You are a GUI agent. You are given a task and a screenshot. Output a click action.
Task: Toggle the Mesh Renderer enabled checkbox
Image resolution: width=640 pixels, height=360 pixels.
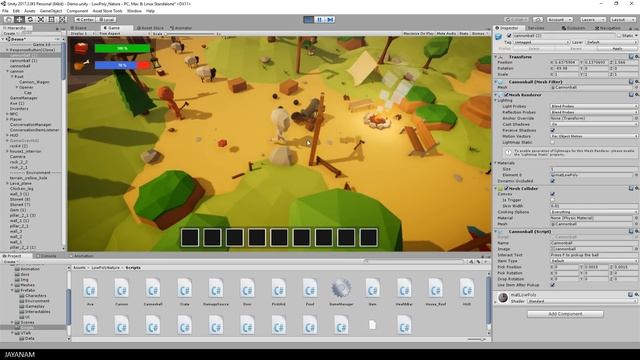click(x=506, y=95)
